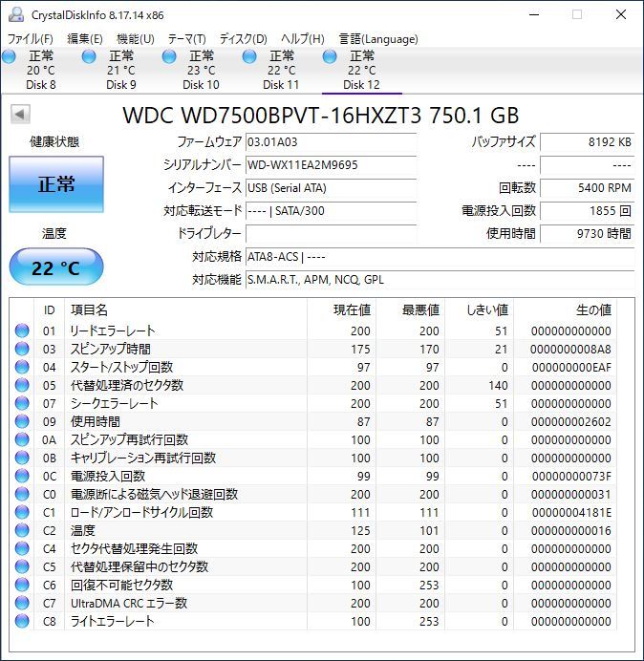
Task: Open the ファイル(F) menu
Action: pos(31,39)
